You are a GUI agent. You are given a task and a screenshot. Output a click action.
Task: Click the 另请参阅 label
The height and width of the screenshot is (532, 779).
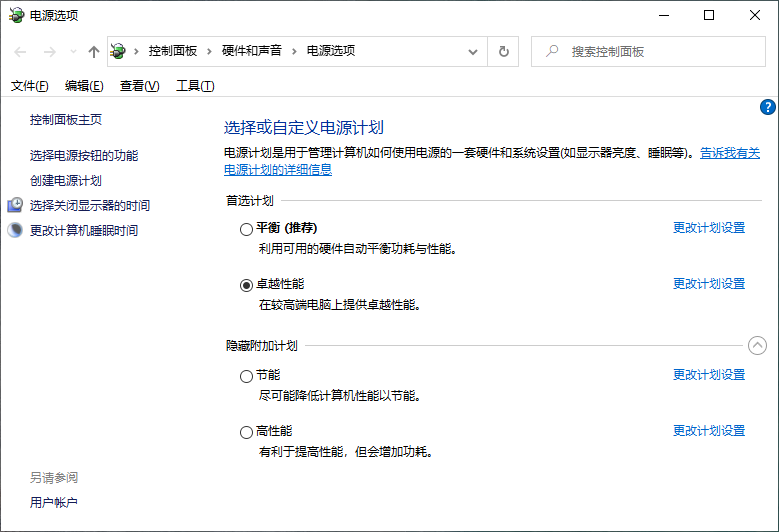[x=54, y=478]
